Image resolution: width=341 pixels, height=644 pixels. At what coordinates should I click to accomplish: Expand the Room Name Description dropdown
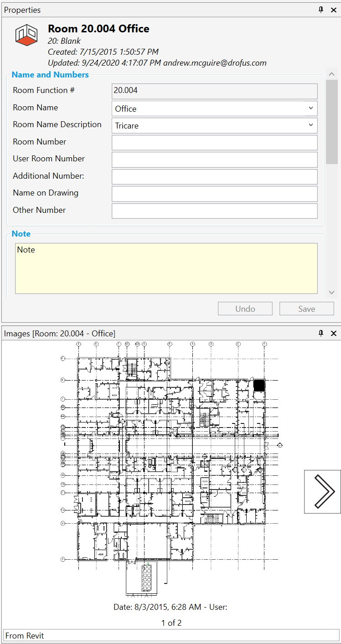[310, 125]
